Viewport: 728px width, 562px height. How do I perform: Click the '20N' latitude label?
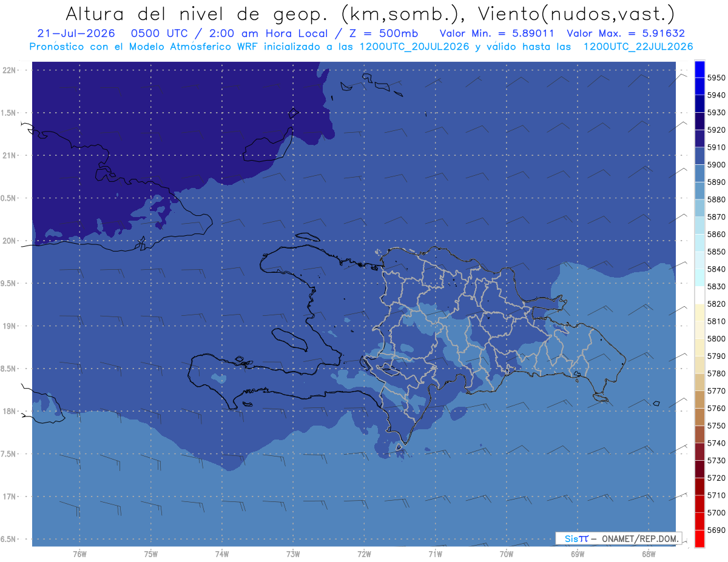[10, 241]
